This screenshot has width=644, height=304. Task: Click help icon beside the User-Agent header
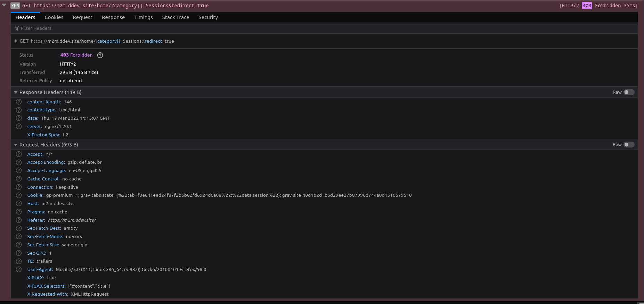[x=19, y=269]
